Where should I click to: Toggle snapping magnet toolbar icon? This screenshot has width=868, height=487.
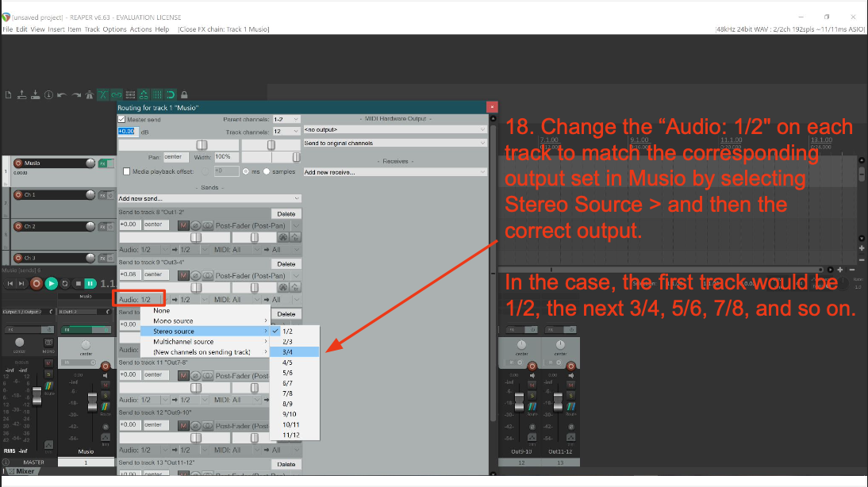click(x=171, y=94)
